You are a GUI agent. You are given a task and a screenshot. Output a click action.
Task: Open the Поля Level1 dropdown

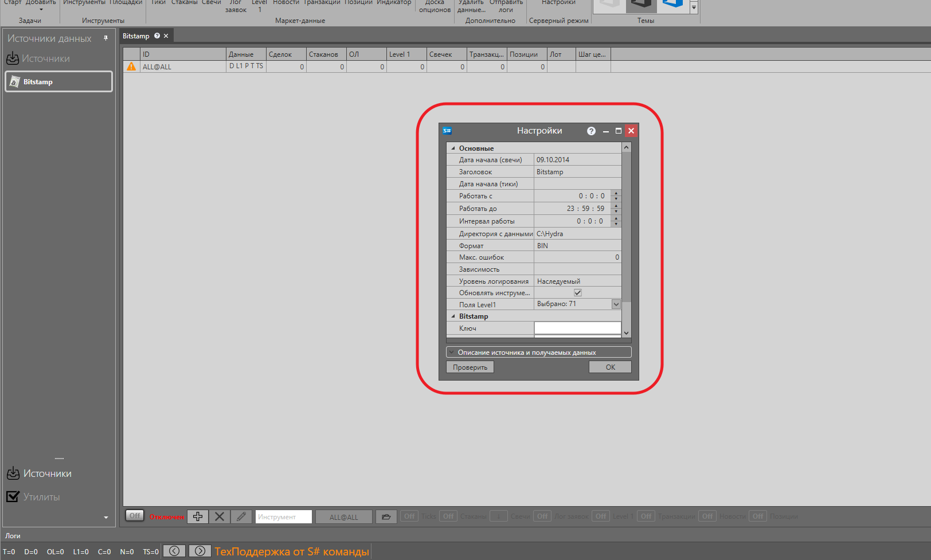[616, 304]
